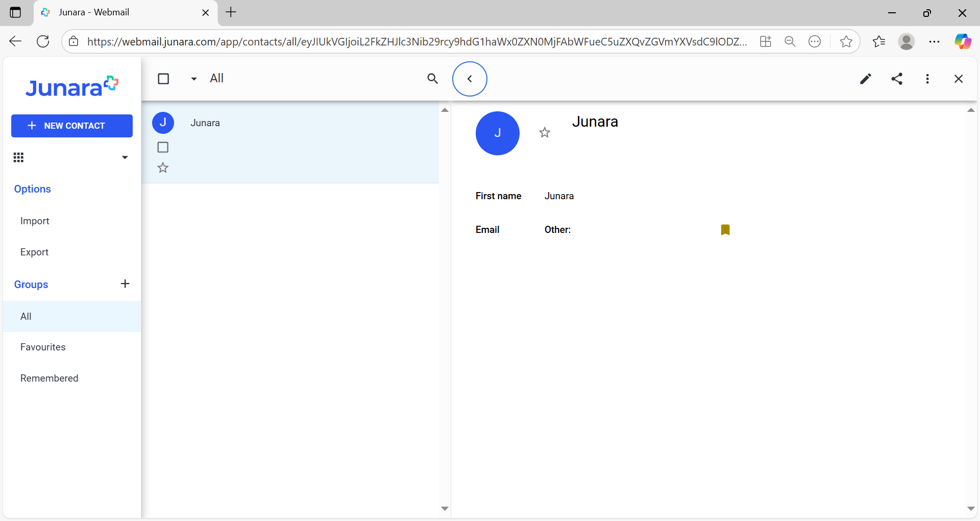The image size is (980, 521).
Task: View site information lock icon
Action: coord(73,41)
